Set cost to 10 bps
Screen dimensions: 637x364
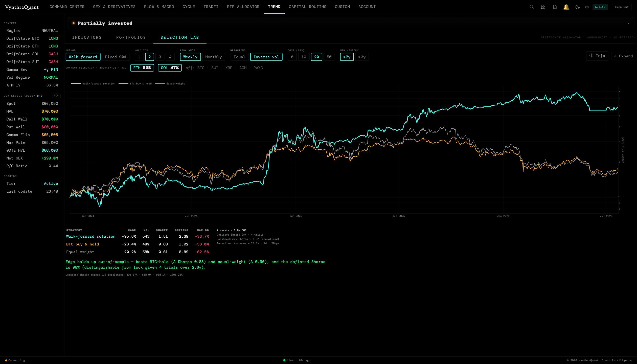coord(304,57)
